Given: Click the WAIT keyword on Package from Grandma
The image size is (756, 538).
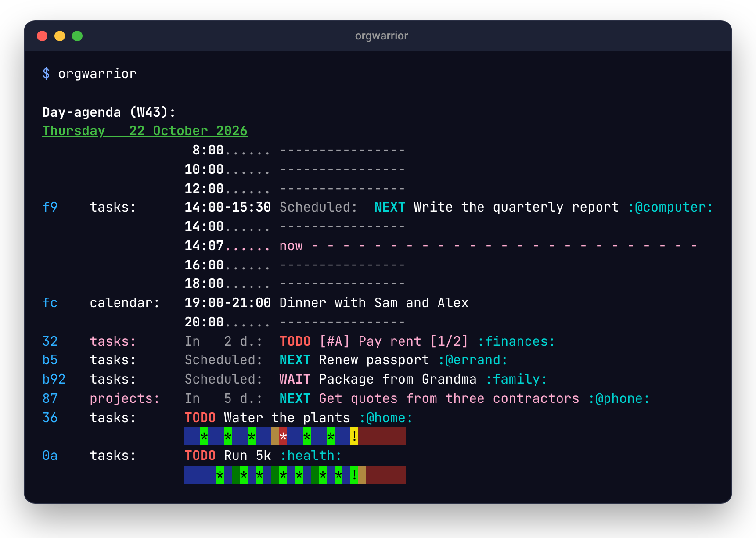Looking at the screenshot, I should (x=295, y=379).
